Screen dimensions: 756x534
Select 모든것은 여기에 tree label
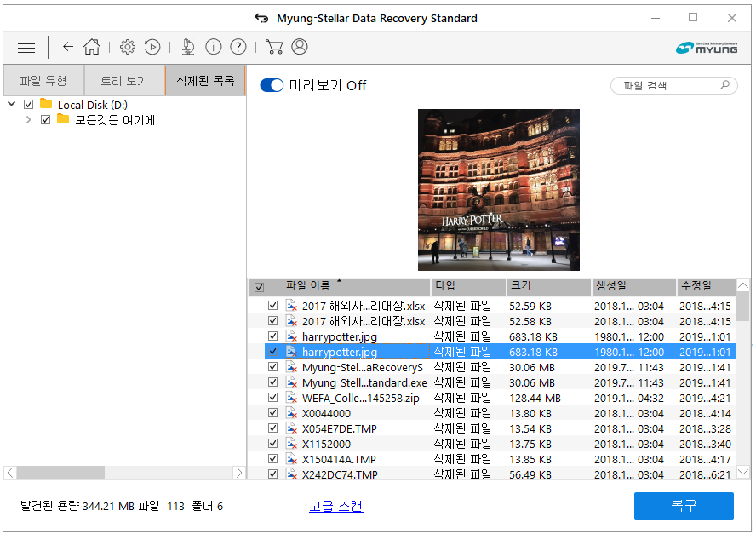coord(115,119)
